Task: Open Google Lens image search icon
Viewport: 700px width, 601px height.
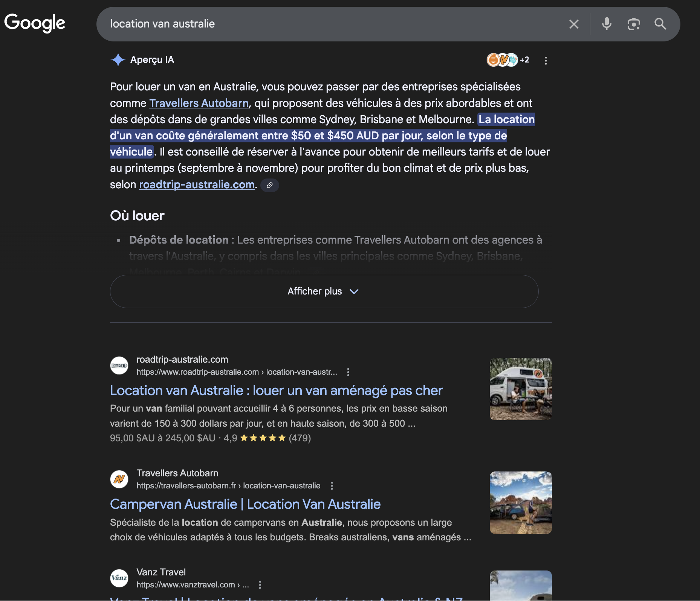Action: click(634, 24)
